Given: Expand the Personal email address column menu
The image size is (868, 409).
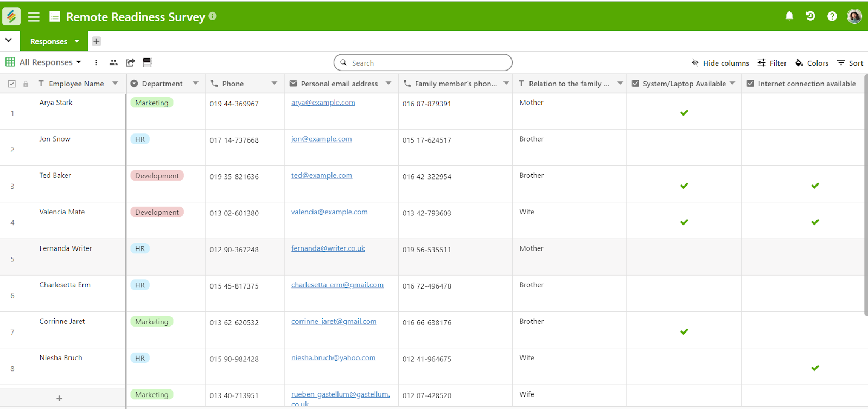Looking at the screenshot, I should tap(388, 84).
